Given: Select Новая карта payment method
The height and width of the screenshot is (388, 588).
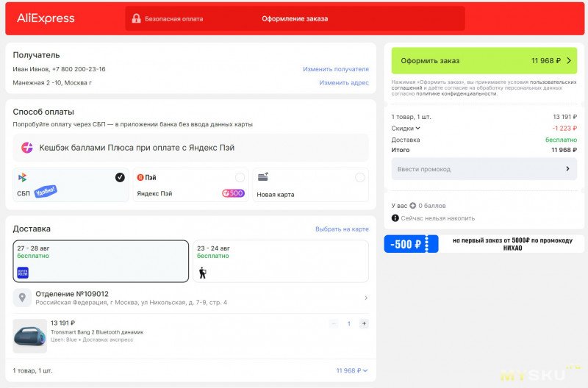Looking at the screenshot, I should [x=310, y=185].
